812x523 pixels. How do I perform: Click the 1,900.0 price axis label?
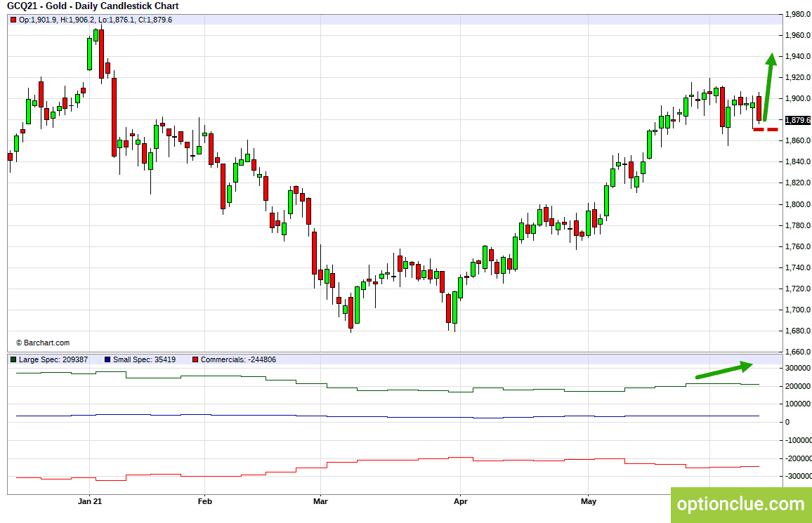[x=798, y=98]
